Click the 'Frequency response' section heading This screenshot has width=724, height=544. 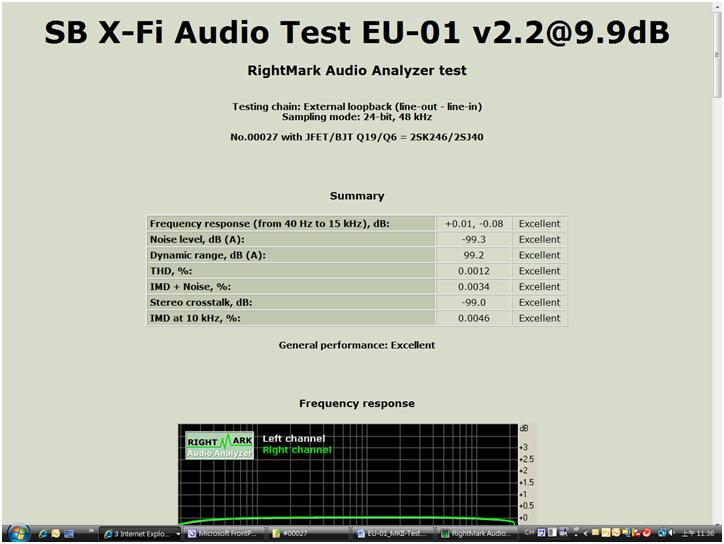356,403
